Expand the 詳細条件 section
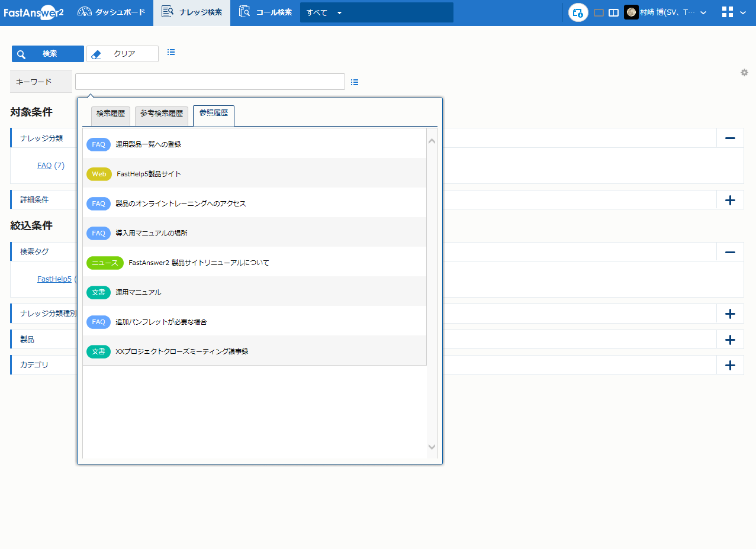Image resolution: width=756 pixels, height=549 pixels. coord(730,200)
